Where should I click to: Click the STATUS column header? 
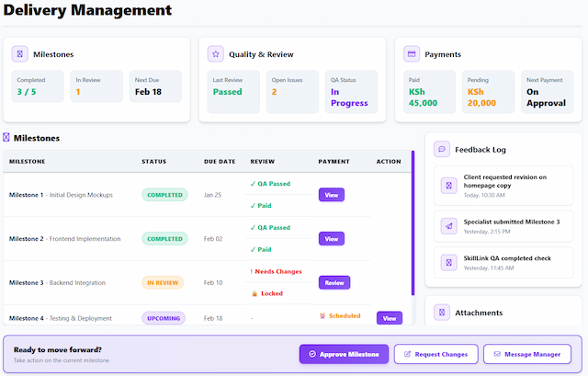pyautogui.click(x=153, y=162)
